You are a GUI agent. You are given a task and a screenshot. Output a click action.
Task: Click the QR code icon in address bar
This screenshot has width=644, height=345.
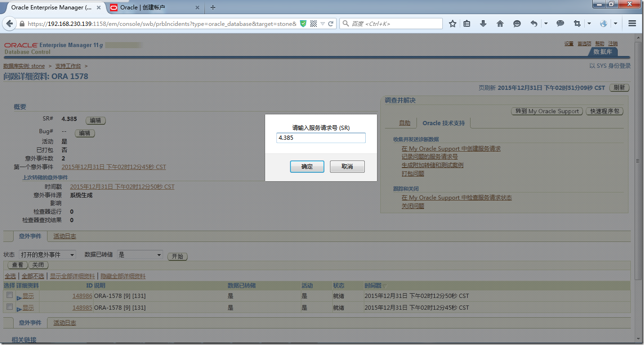click(x=314, y=24)
